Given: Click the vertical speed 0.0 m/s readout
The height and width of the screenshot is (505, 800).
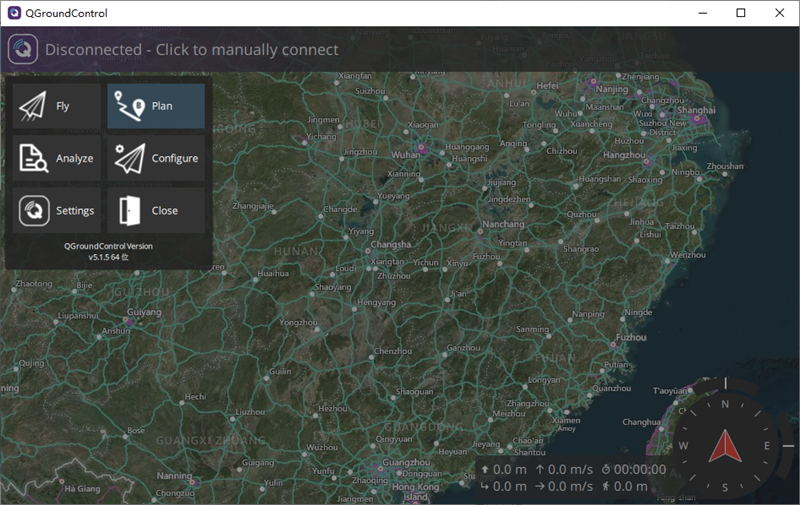Looking at the screenshot, I should click(x=564, y=469).
